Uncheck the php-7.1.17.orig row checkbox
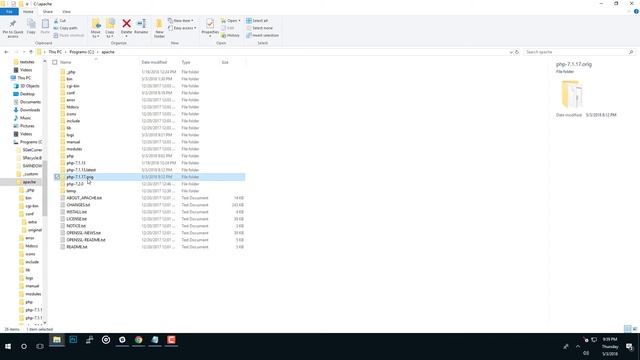The height and width of the screenshot is (360, 640). click(57, 177)
